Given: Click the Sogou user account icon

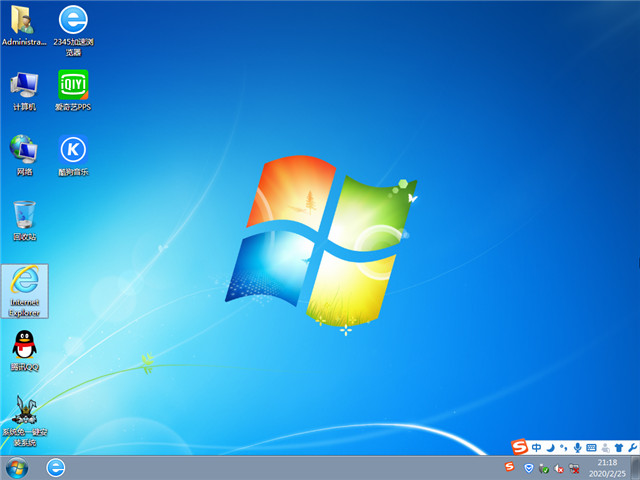Looking at the screenshot, I should pos(605,448).
